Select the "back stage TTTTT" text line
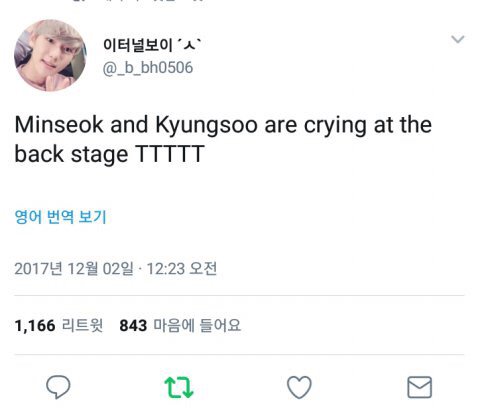Screen dimensions: 480x408 coord(109,154)
